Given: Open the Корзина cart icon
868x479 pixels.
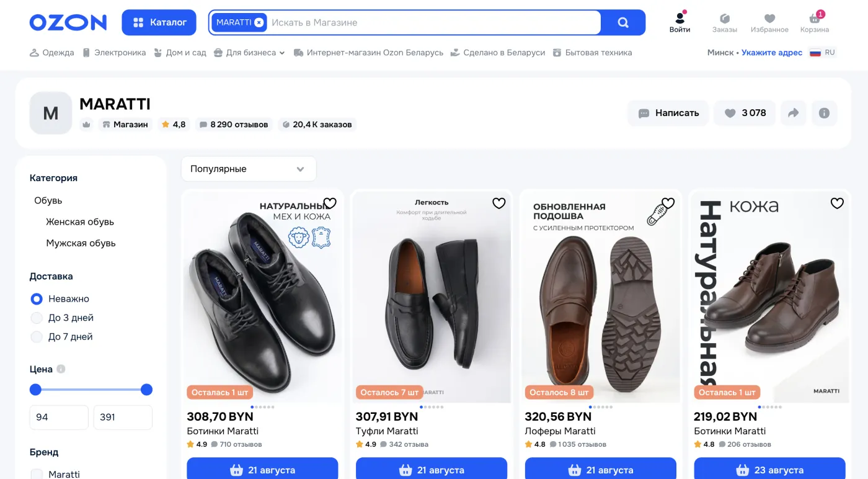Looking at the screenshot, I should pyautogui.click(x=814, y=19).
